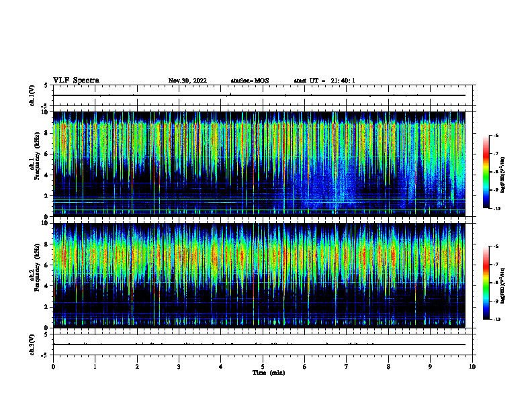Screen dimensions: 532x411
Task: Click the ch.1 spectrogram panel
Action: 259,164
